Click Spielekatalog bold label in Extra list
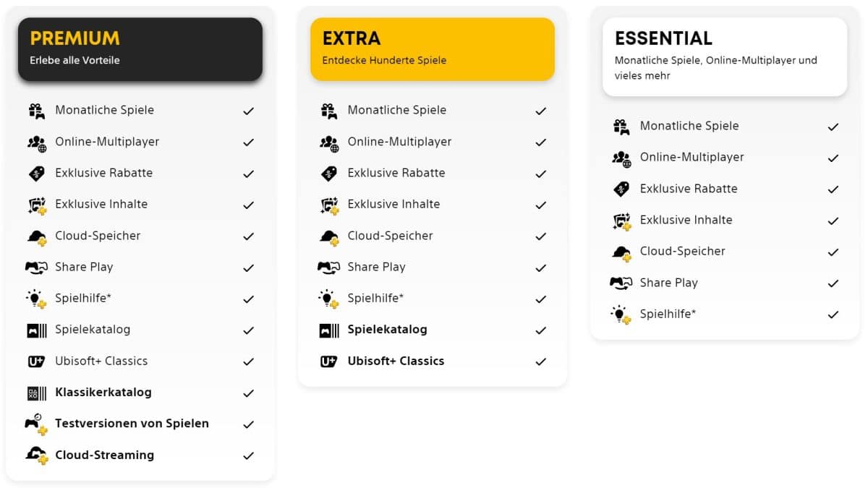 pos(387,330)
